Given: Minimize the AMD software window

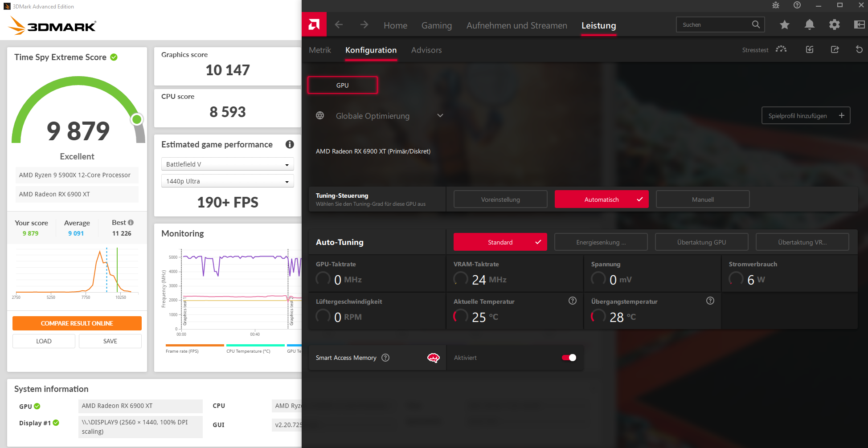Looking at the screenshot, I should point(819,5).
